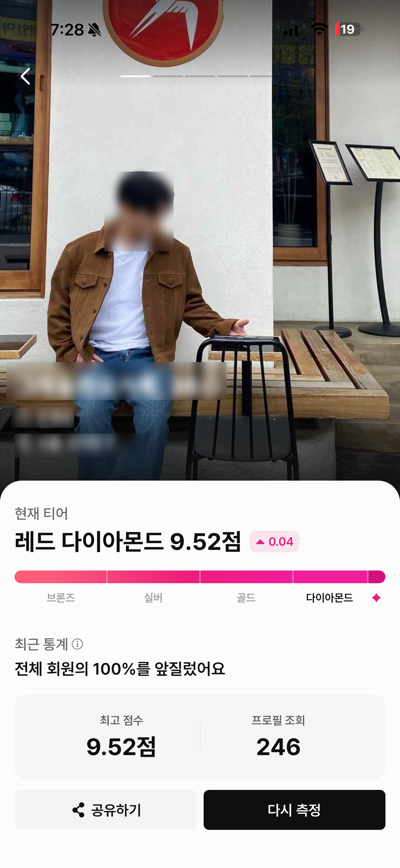Image resolution: width=400 pixels, height=868 pixels.
Task: Tap the 프로필 조회 246 stat
Action: tap(278, 736)
